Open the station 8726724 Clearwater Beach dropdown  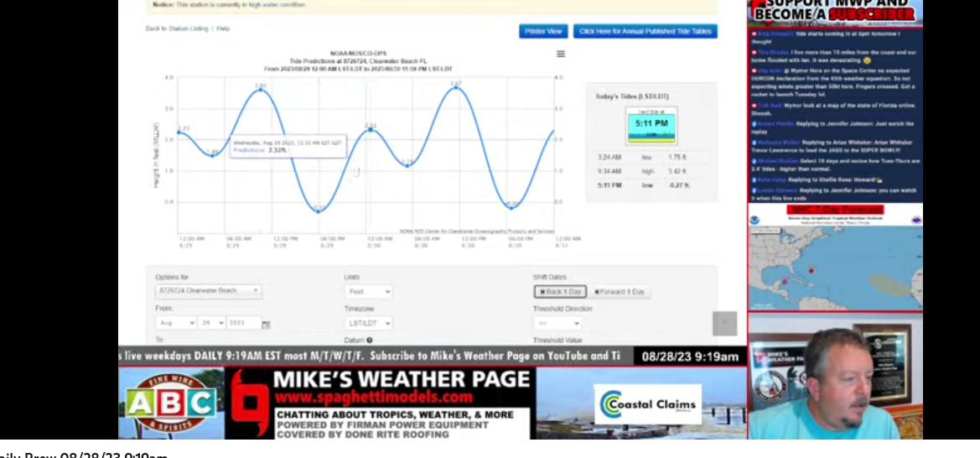(x=209, y=291)
